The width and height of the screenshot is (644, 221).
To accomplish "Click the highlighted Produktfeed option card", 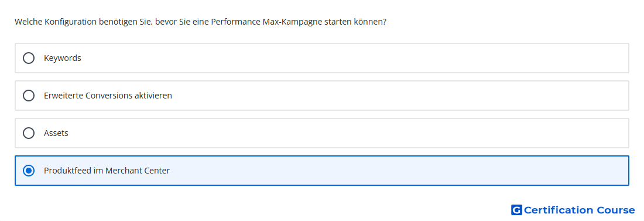I will tap(322, 171).
